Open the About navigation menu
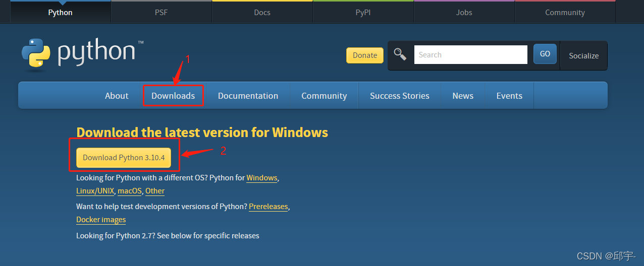Viewport: 644px width, 266px height. click(x=117, y=96)
